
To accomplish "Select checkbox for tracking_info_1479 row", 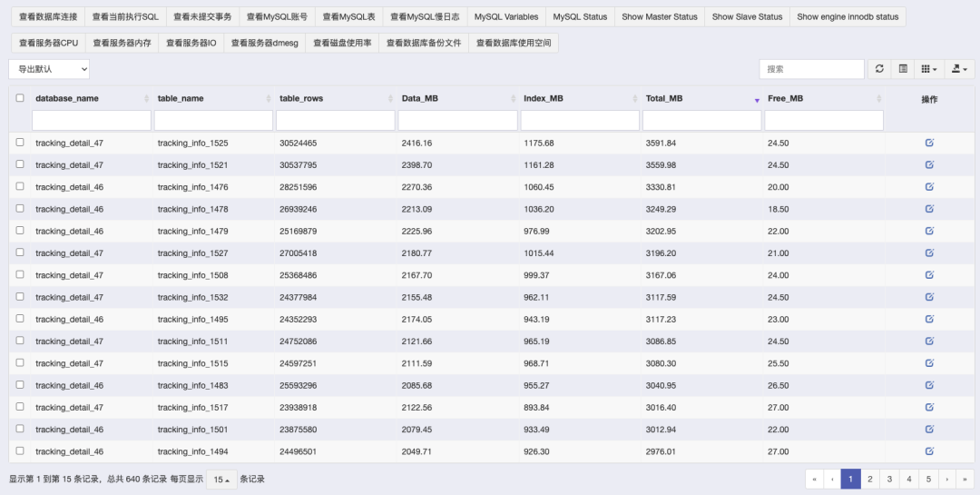I will point(20,231).
